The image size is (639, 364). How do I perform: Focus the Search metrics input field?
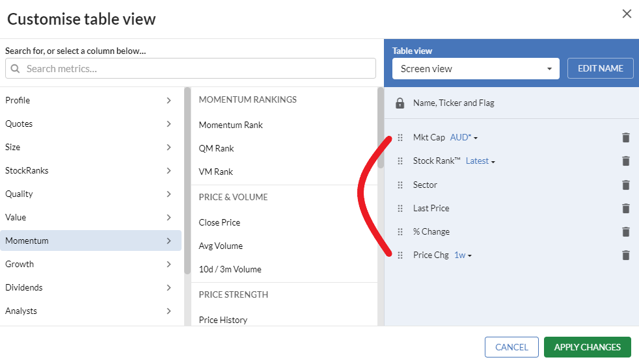tap(190, 68)
